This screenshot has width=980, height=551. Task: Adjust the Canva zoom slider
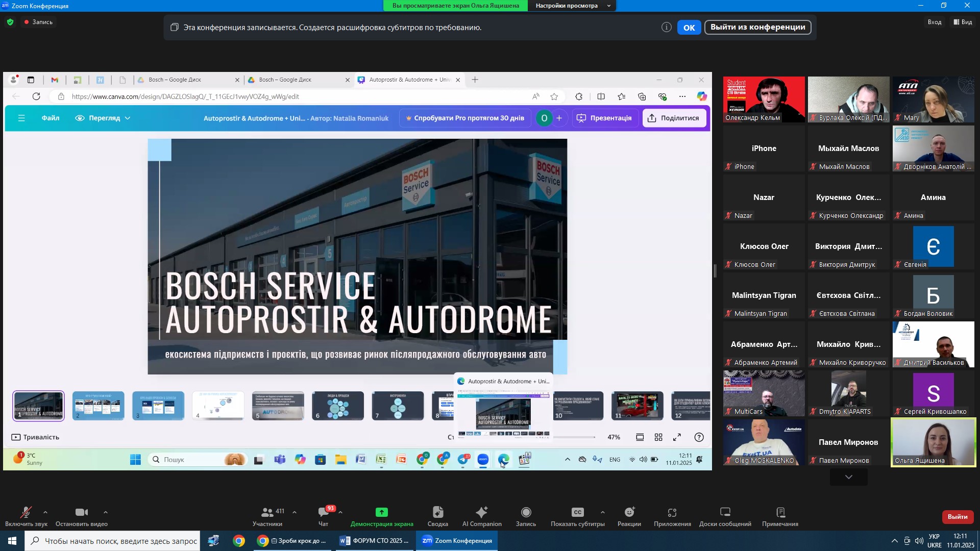tap(574, 437)
